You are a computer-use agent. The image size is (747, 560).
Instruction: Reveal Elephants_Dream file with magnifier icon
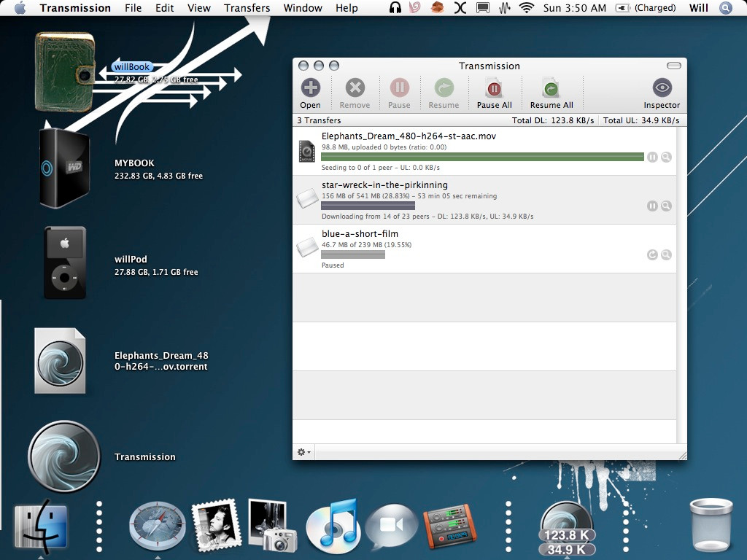tap(667, 157)
